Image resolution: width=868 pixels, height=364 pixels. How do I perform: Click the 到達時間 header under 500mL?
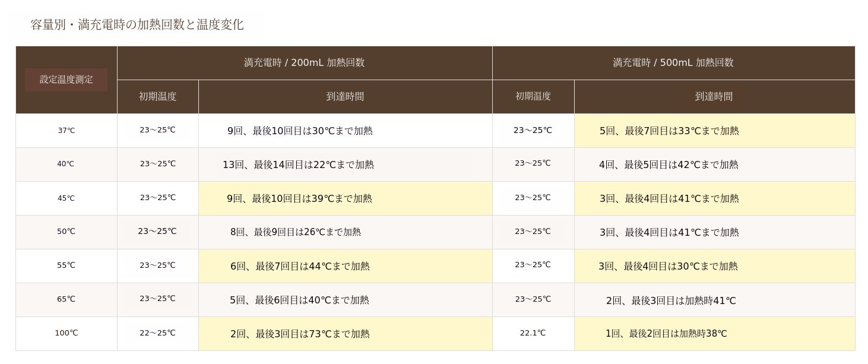click(x=714, y=96)
